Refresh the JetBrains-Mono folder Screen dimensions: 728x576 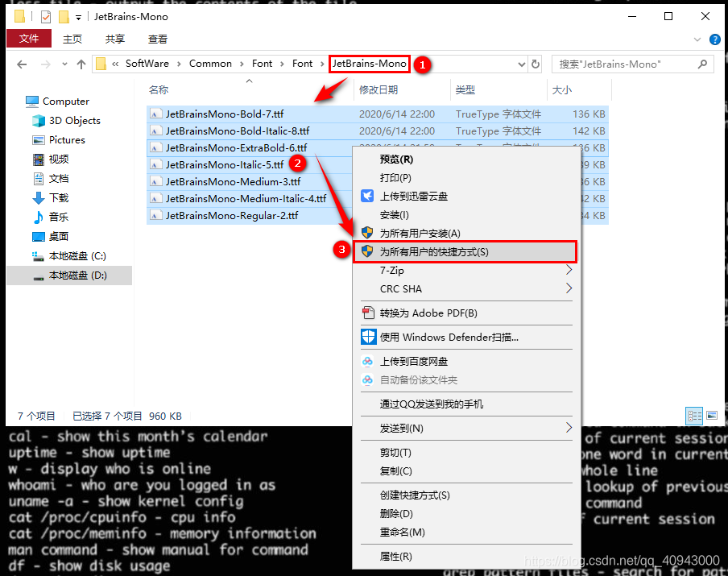536,64
